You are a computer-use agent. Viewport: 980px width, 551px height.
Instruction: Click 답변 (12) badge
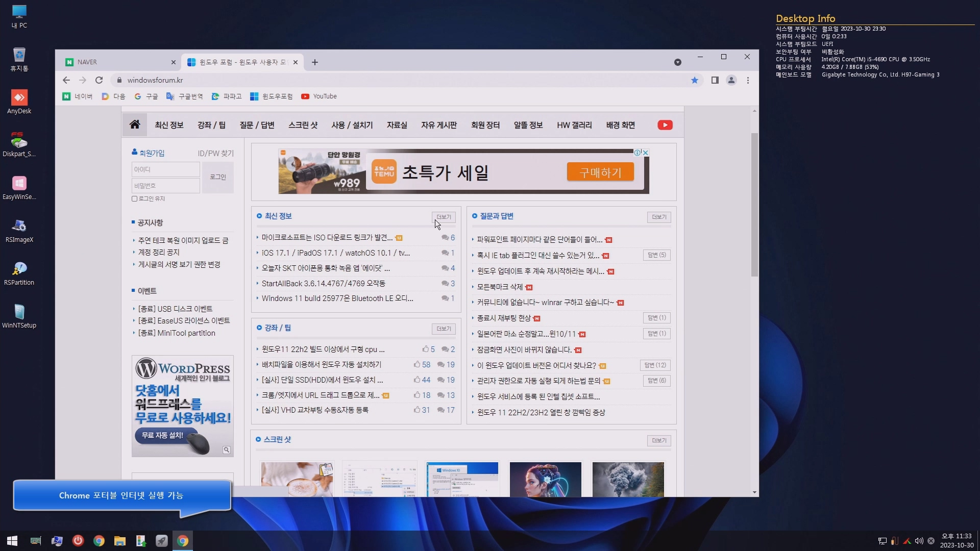(x=655, y=365)
